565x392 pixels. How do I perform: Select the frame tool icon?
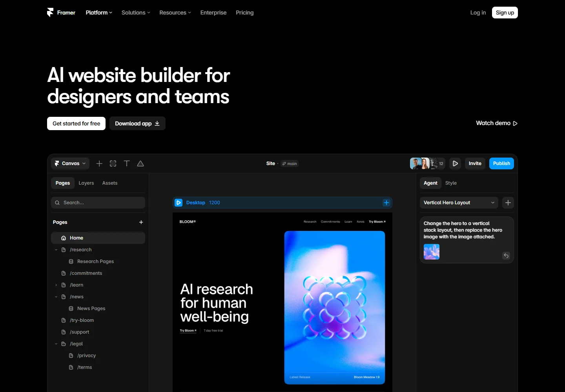[113, 163]
